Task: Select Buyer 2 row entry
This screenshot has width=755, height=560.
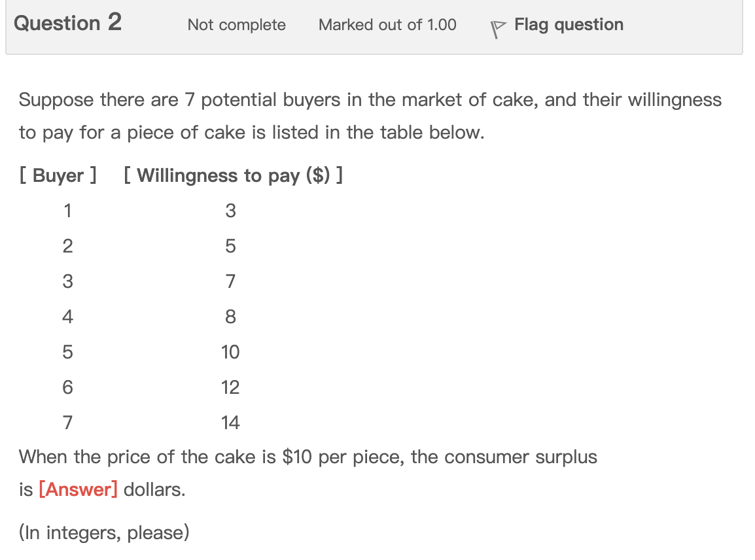Action: tap(67, 246)
